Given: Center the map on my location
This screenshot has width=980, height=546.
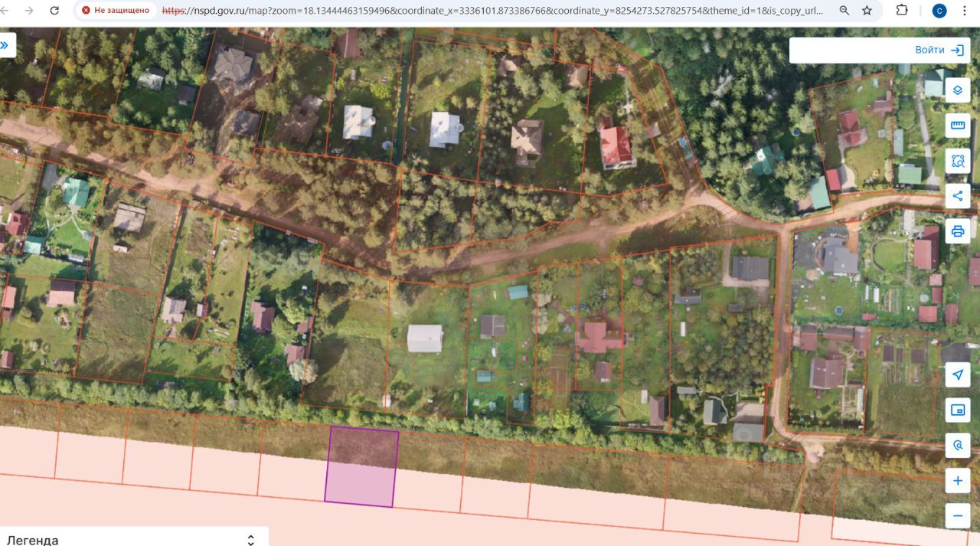Looking at the screenshot, I should click(x=958, y=374).
